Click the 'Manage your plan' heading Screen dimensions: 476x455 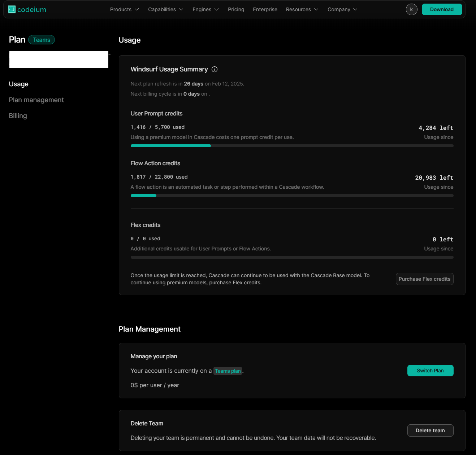click(x=153, y=356)
